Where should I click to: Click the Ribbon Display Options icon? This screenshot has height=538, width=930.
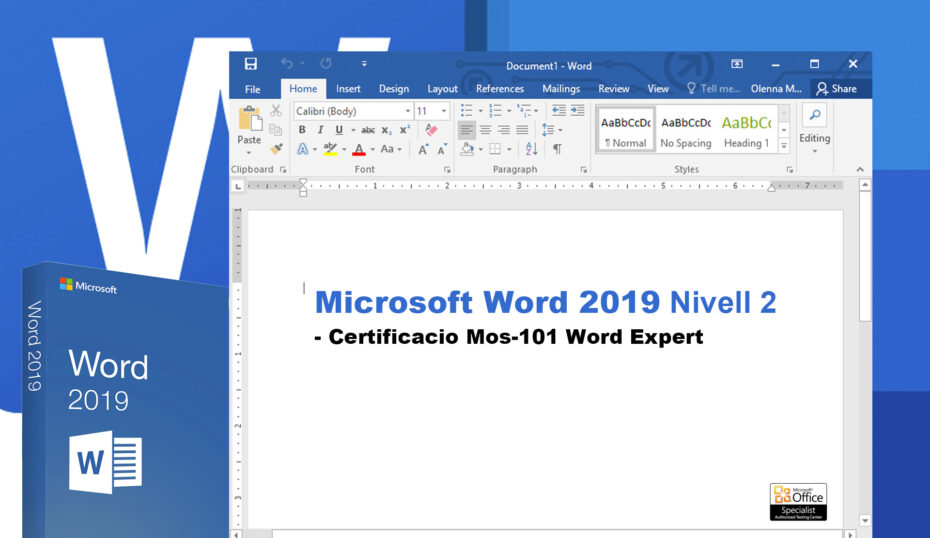coord(737,64)
